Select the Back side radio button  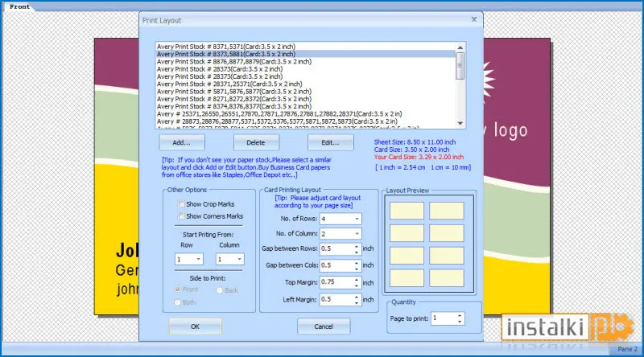[x=219, y=290]
